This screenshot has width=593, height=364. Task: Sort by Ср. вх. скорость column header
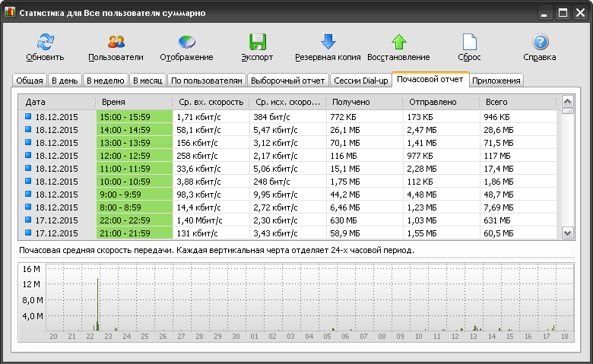click(x=211, y=102)
